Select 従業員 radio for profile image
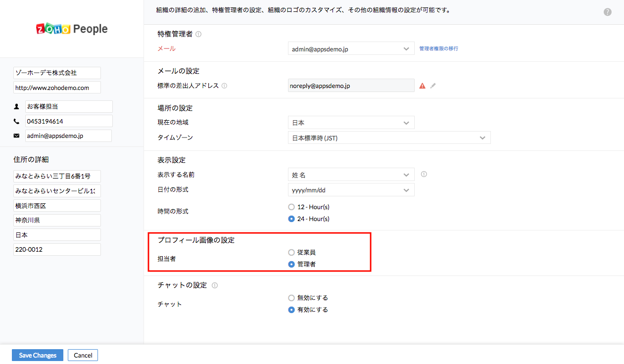The width and height of the screenshot is (624, 364). (291, 252)
